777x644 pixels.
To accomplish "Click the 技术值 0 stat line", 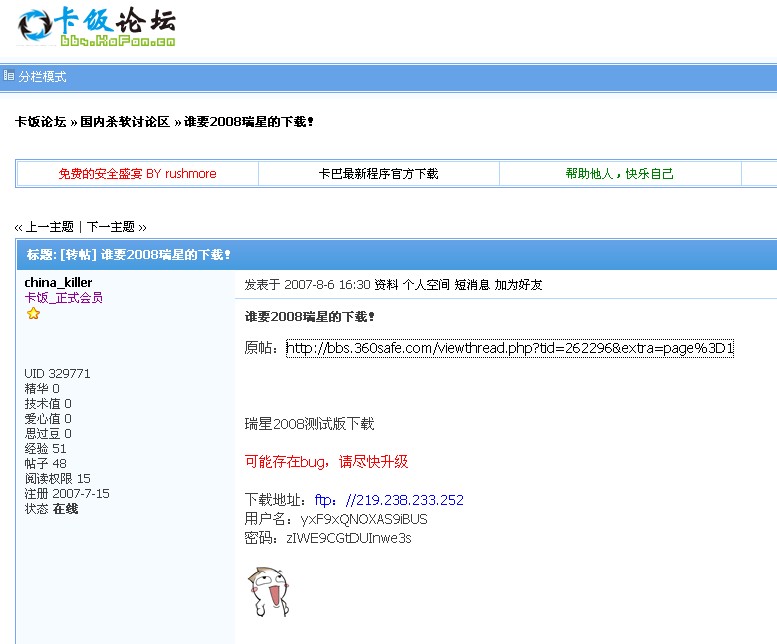I will [x=48, y=404].
